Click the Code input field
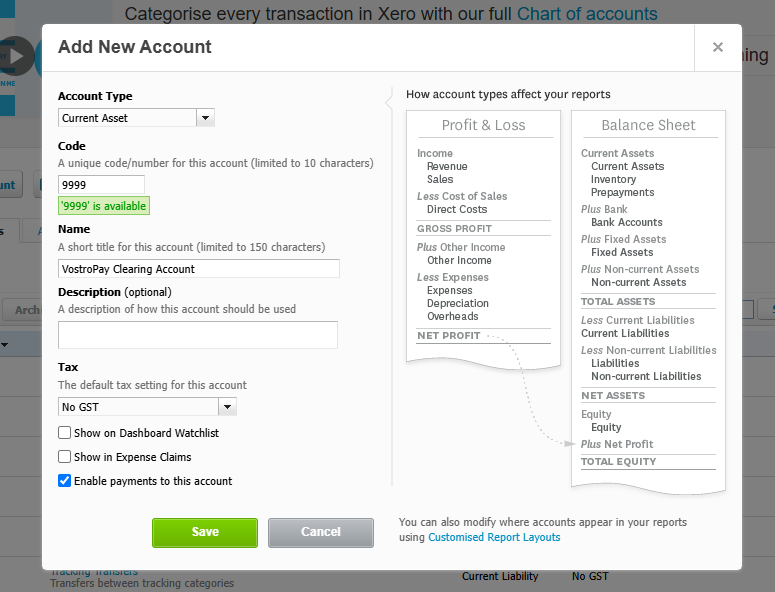 (x=101, y=185)
